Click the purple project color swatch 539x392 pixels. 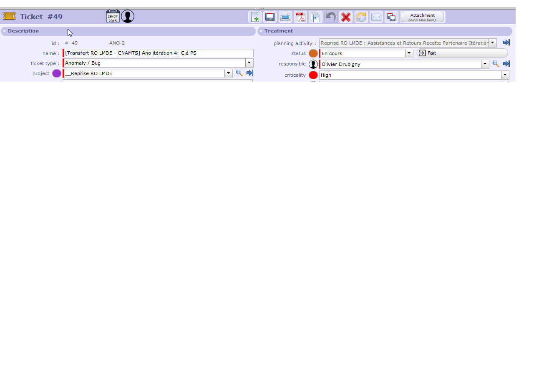(x=57, y=73)
